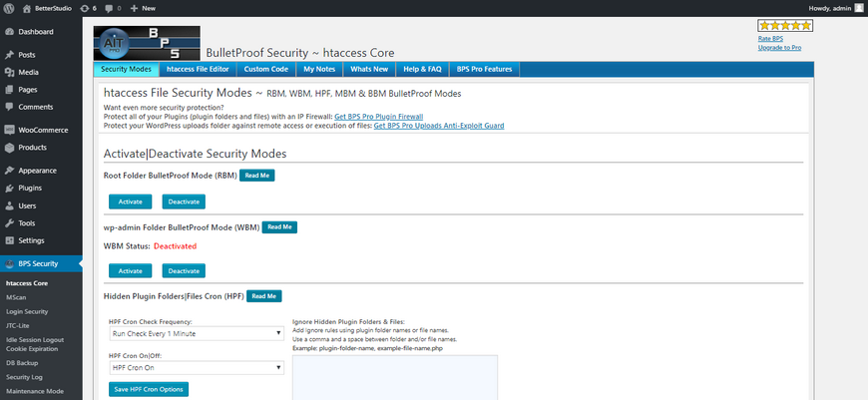The height and width of the screenshot is (400, 868).
Task: Click the WooCommerce sidebar icon
Action: [x=9, y=130]
